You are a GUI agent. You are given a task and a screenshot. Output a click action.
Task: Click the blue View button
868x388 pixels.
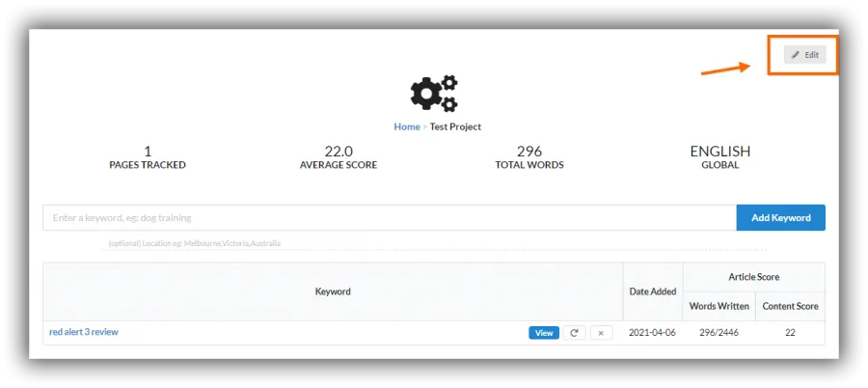pyautogui.click(x=544, y=333)
